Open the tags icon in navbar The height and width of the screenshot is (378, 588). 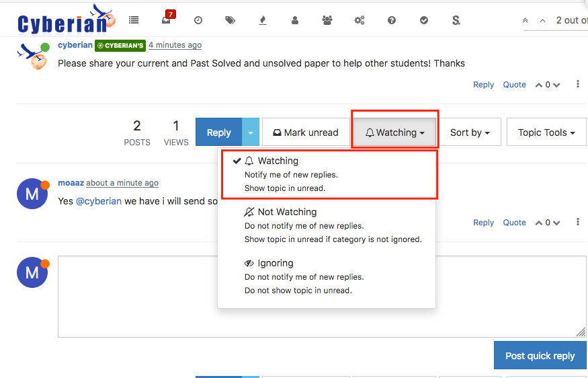[230, 20]
